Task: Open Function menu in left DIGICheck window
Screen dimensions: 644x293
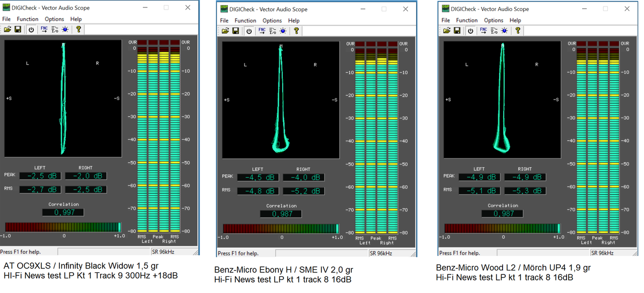Action: [x=28, y=19]
